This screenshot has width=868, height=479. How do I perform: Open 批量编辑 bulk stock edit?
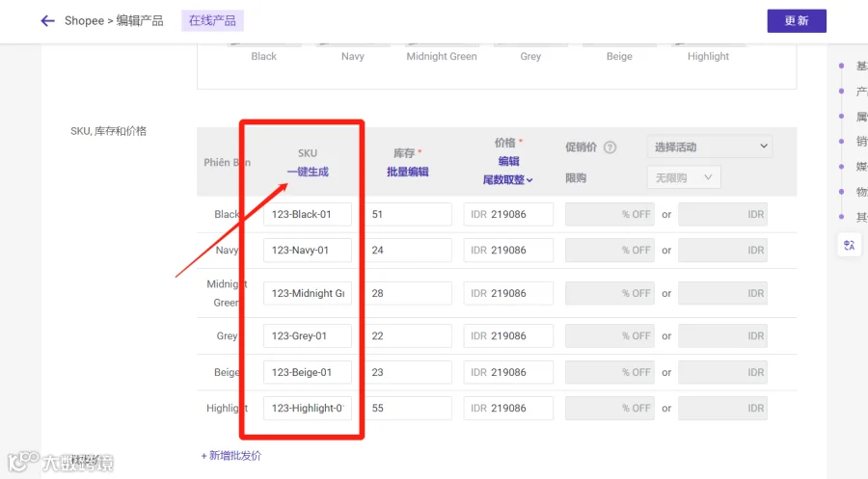407,172
